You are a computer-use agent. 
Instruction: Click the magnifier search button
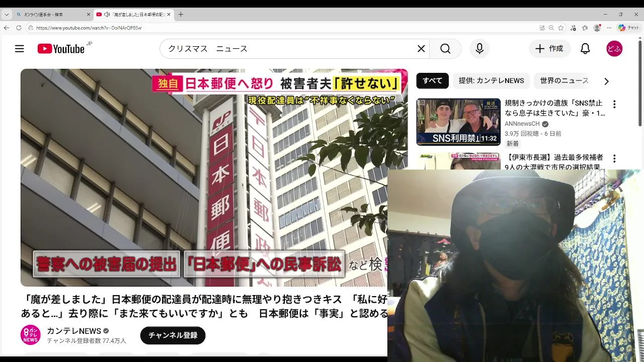click(x=445, y=49)
